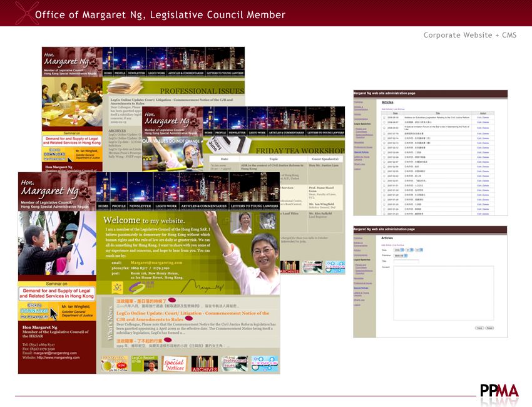Click Professional Issues icon on Friday Tea page

[312, 267]
